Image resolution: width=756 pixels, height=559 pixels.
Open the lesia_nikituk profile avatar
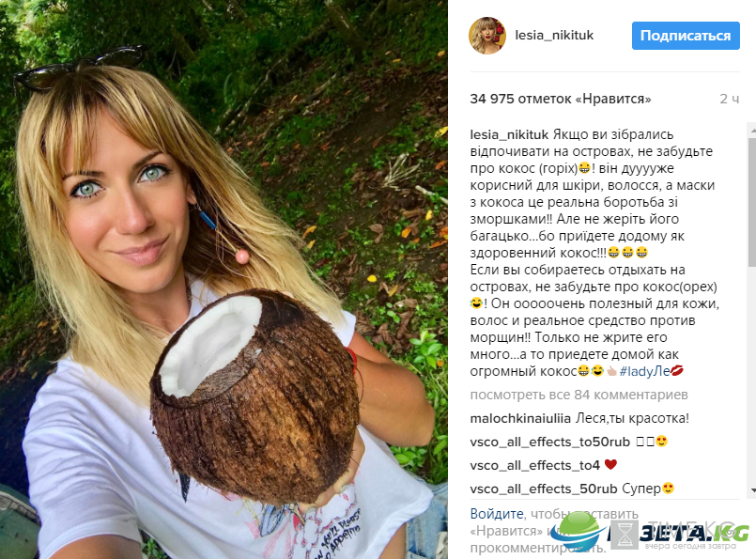[x=487, y=35]
